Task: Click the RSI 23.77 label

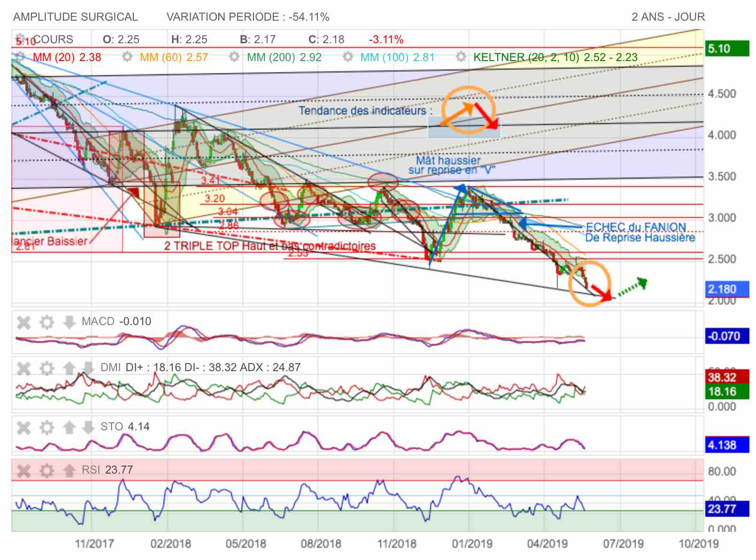Action: tap(107, 470)
